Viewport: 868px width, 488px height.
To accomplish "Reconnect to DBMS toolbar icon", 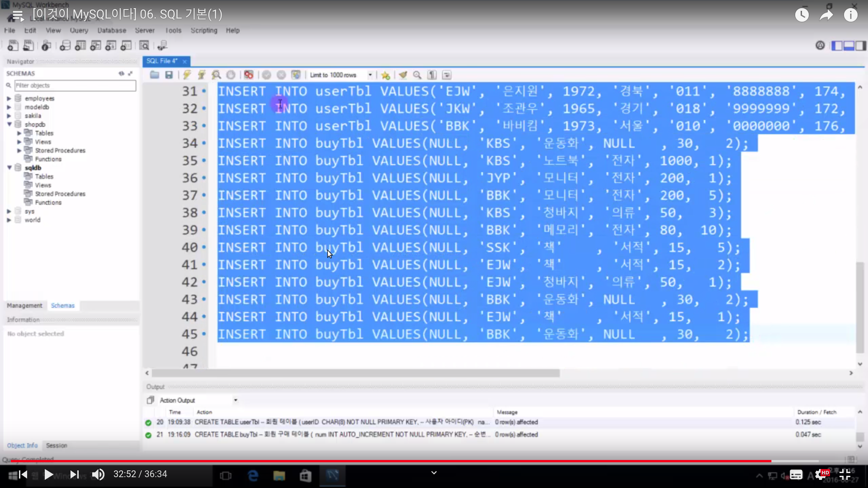I will (162, 46).
